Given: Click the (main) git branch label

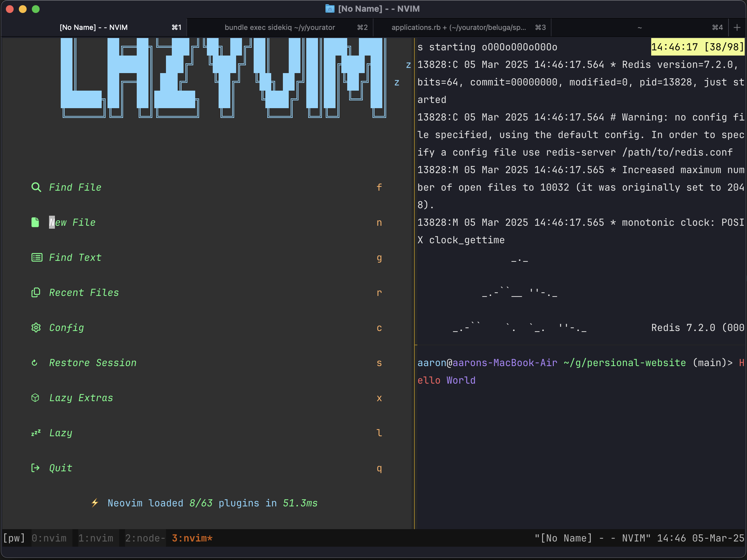Looking at the screenshot, I should tap(710, 363).
